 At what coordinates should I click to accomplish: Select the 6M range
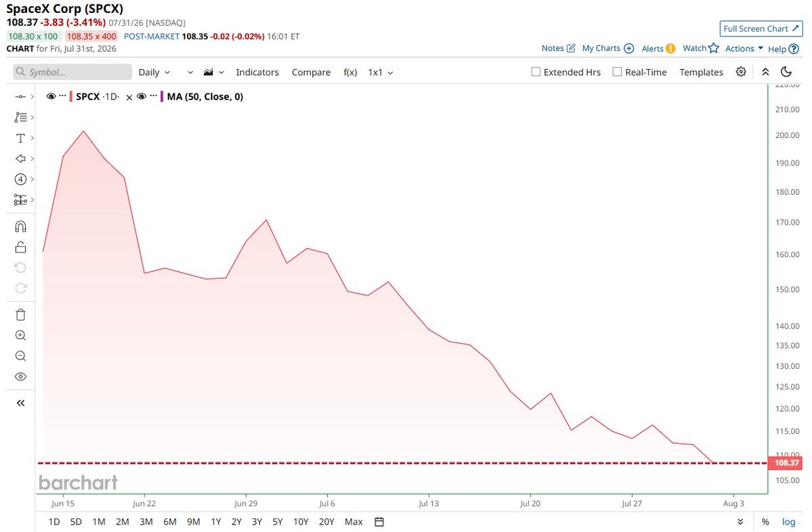170,522
